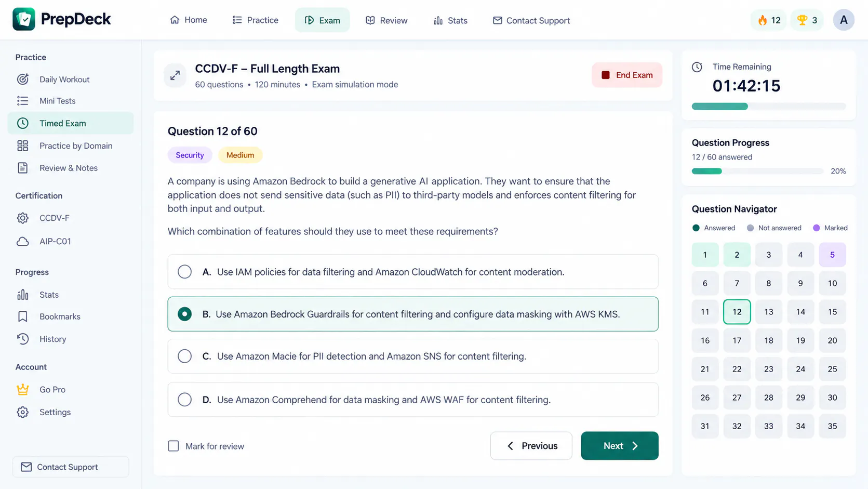
Task: Click the Bookmarks sidebar icon
Action: (x=23, y=316)
